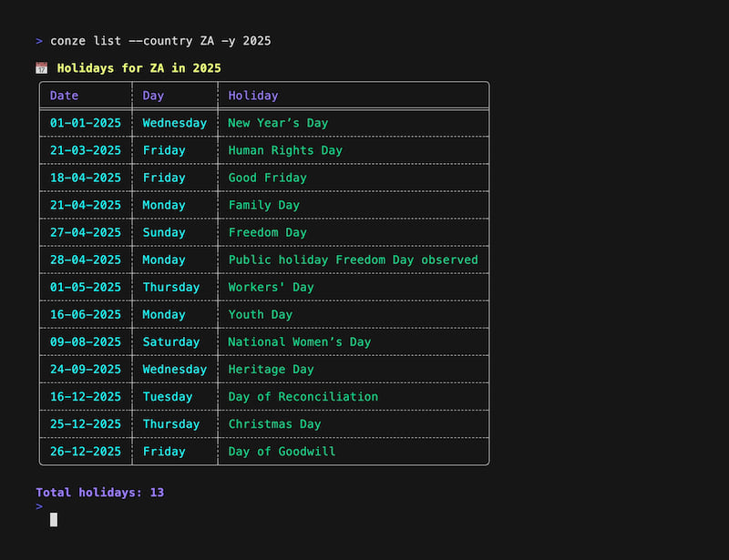Click the date 16-06-2025

point(86,314)
